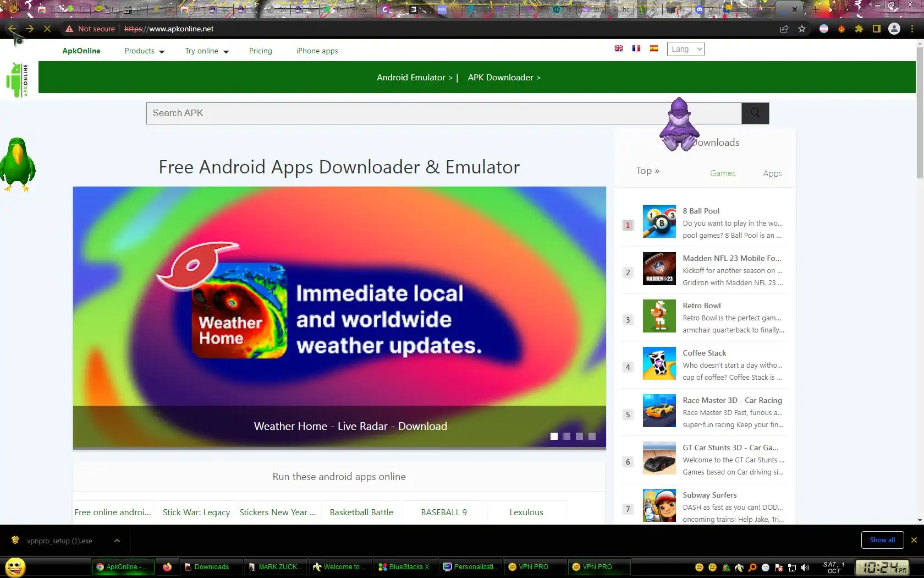Open the Weather Home banner slide
This screenshot has height=578, width=924.
click(339, 317)
